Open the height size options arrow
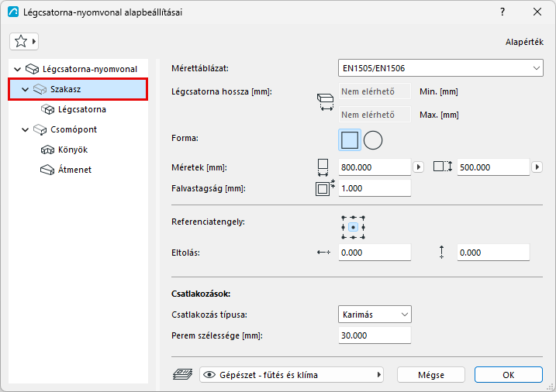 [537, 167]
